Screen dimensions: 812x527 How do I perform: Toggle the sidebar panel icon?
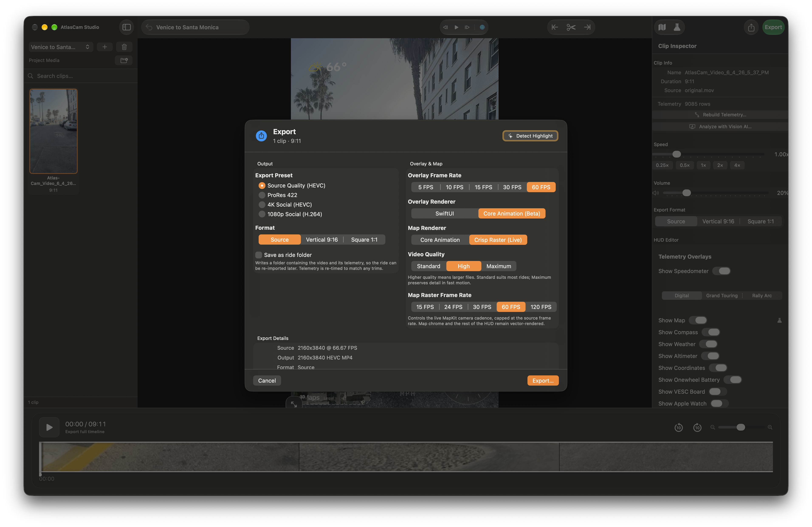126,27
